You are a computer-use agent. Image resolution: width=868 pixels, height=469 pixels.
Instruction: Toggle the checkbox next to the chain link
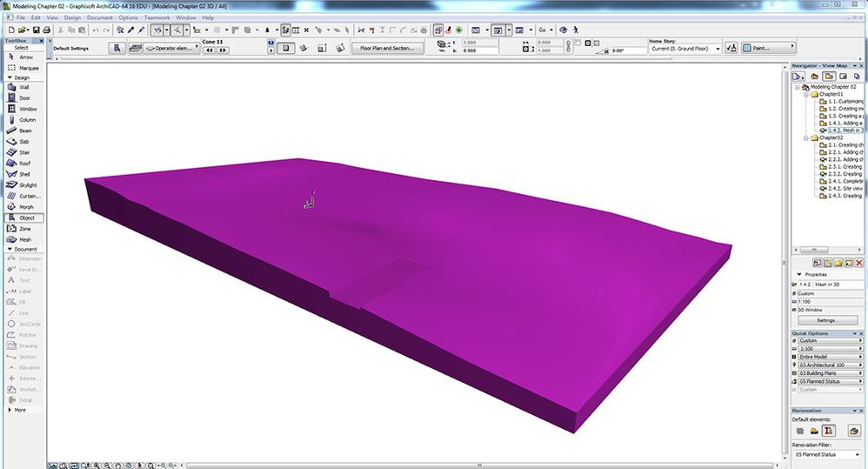click(578, 42)
